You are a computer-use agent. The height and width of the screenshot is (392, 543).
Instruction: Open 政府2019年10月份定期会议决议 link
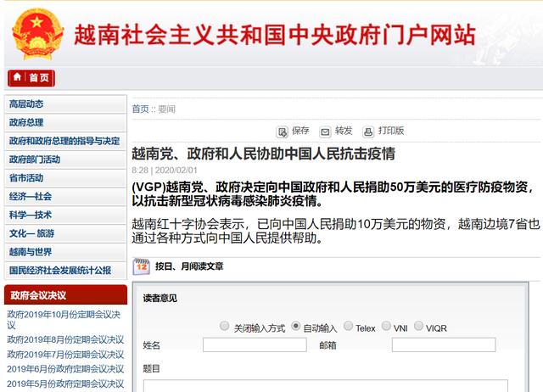(64, 320)
